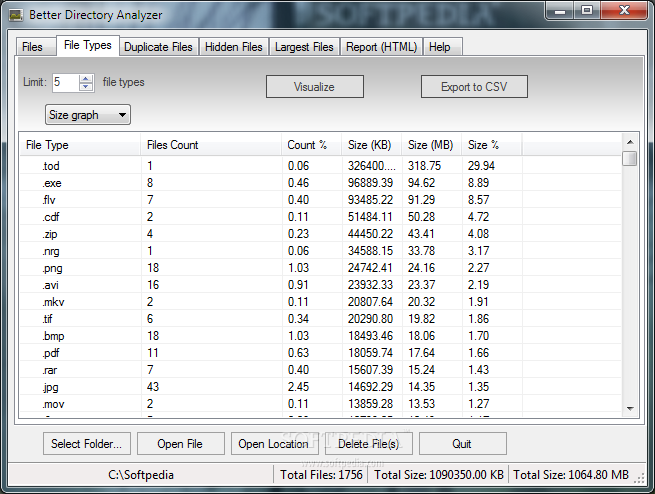Click the list scrollbar up arrow
Viewport: 655px width, 494px height.
click(630, 142)
